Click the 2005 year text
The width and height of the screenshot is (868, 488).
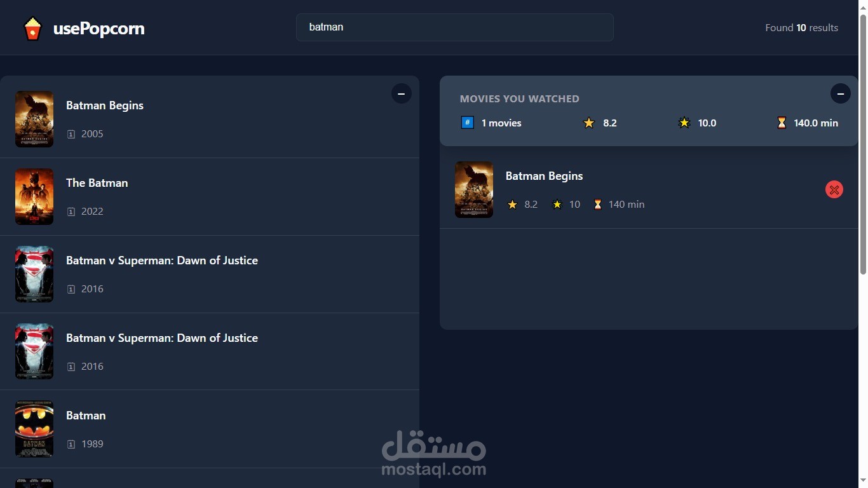click(92, 134)
